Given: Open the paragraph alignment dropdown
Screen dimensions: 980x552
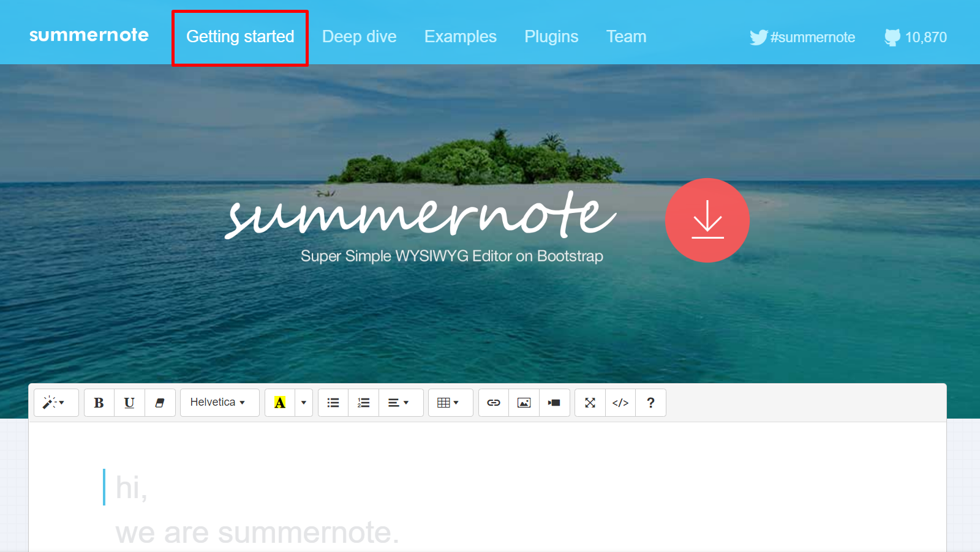Looking at the screenshot, I should (401, 403).
